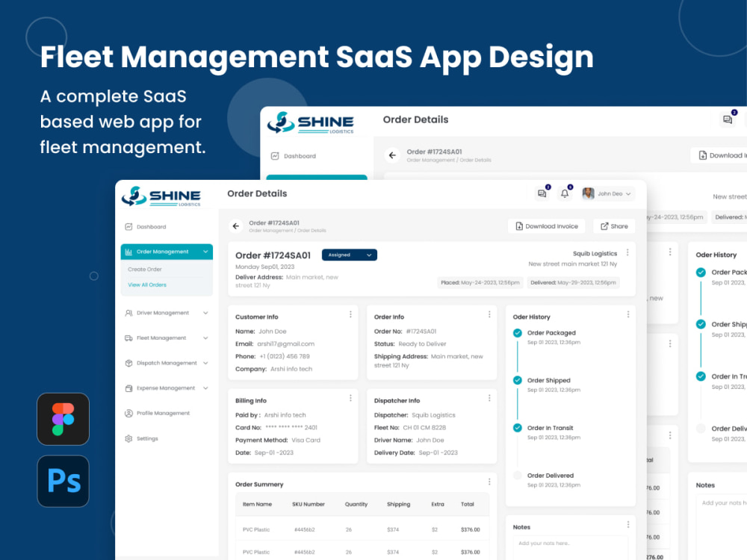Open the three-dot menu on Notes card in front window
The height and width of the screenshot is (560, 747).
click(628, 524)
